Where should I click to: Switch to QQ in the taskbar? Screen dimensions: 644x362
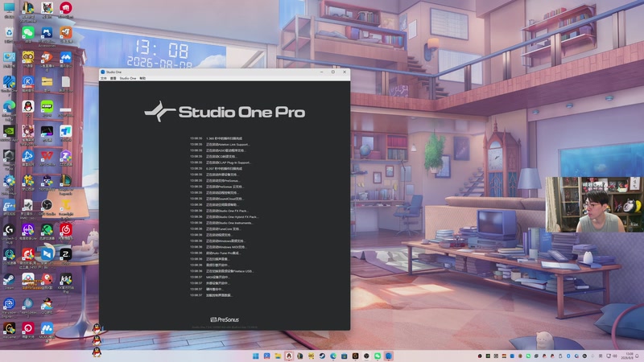[x=289, y=356]
